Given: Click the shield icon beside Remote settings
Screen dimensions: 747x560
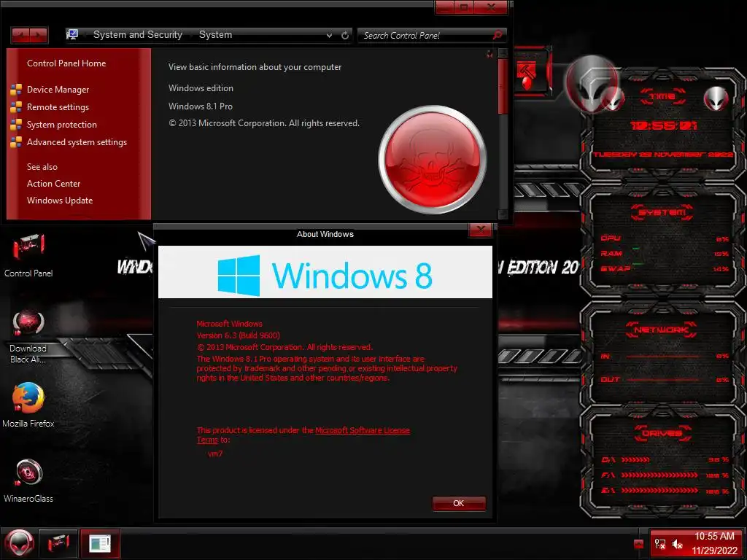Looking at the screenshot, I should point(16,107).
